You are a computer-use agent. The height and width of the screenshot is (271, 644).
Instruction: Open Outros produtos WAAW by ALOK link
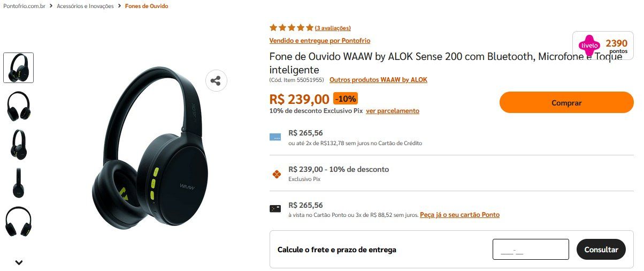coord(378,80)
